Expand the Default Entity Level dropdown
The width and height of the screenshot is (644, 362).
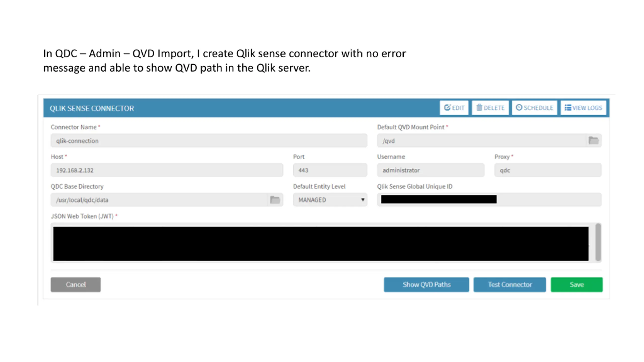[x=330, y=200]
